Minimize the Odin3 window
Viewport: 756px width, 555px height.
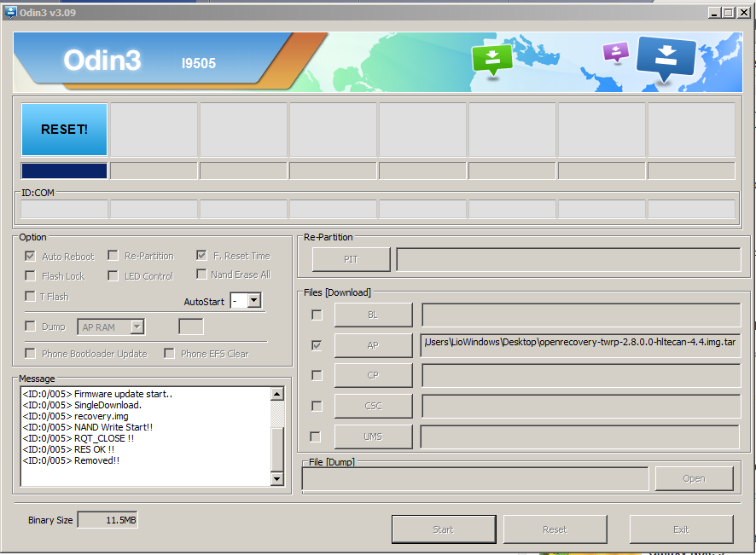[x=714, y=13]
